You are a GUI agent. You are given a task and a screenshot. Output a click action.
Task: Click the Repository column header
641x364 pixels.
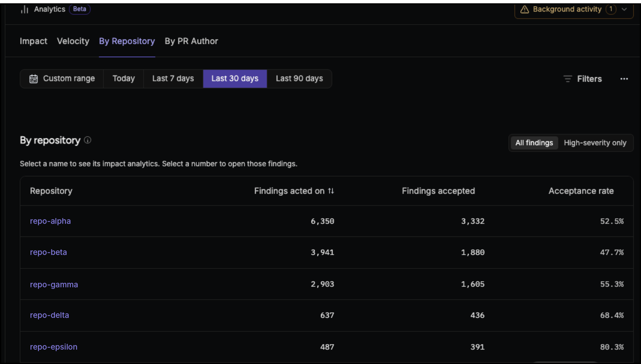[x=51, y=191]
